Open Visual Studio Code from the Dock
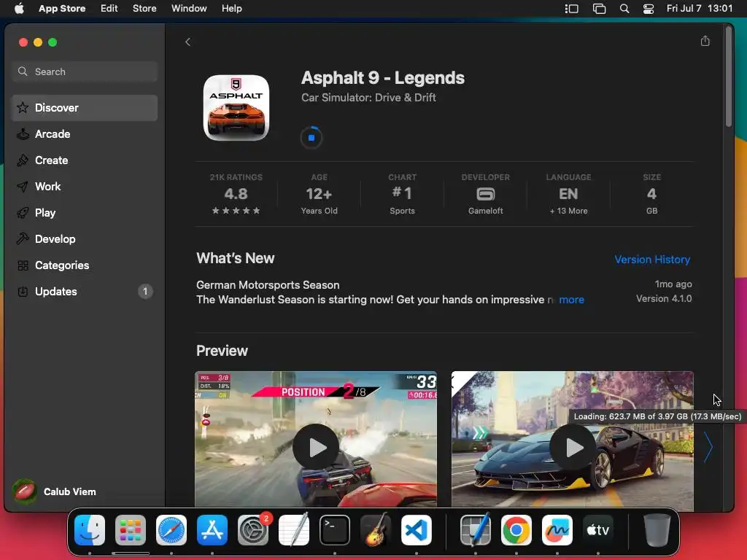The image size is (747, 560). click(417, 530)
